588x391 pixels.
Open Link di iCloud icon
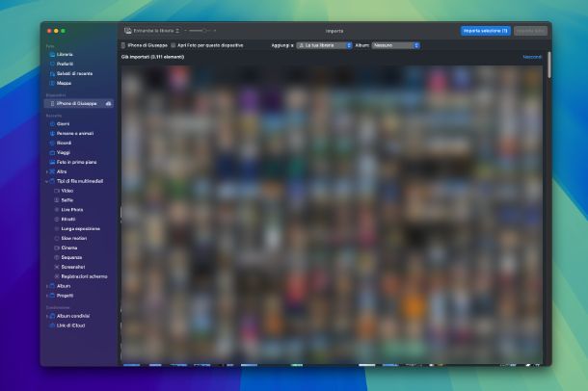tap(52, 326)
